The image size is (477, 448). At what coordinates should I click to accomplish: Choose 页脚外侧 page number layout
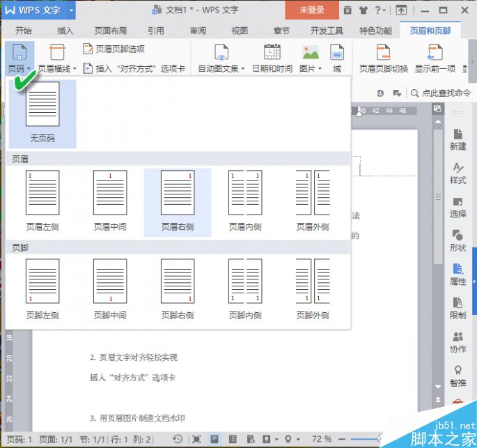click(x=313, y=290)
